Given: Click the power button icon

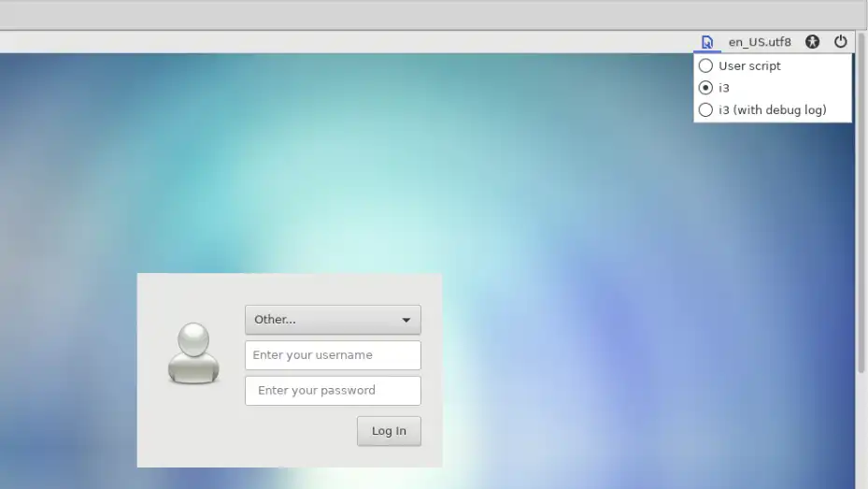Looking at the screenshot, I should pyautogui.click(x=840, y=41).
